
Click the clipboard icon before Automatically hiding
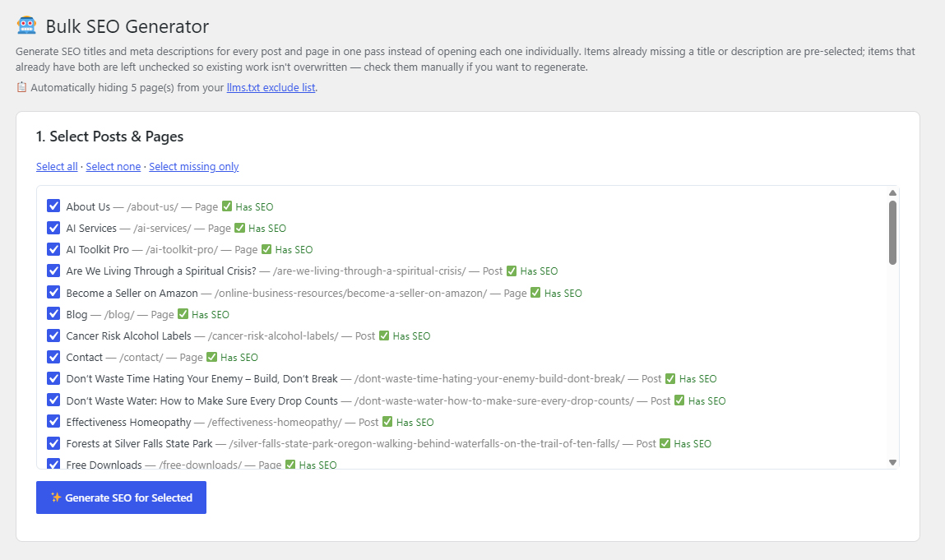tap(21, 87)
